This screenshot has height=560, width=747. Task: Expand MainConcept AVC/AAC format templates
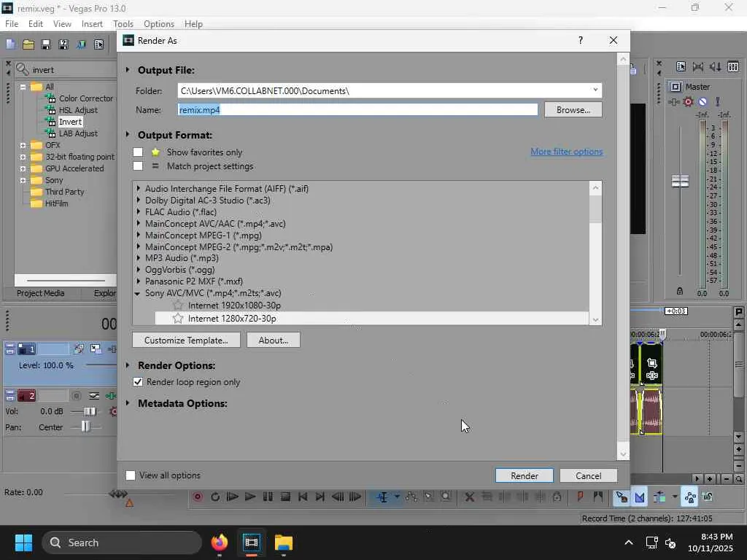click(138, 223)
